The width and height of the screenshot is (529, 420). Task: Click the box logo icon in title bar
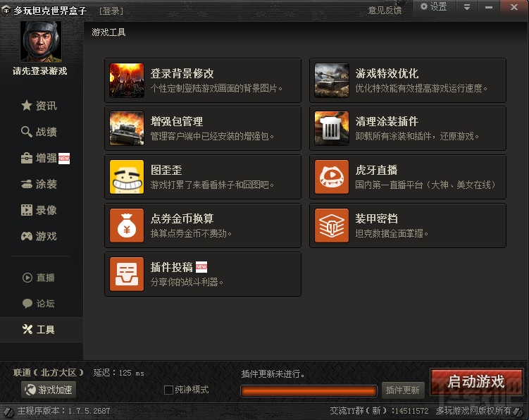click(x=6, y=11)
